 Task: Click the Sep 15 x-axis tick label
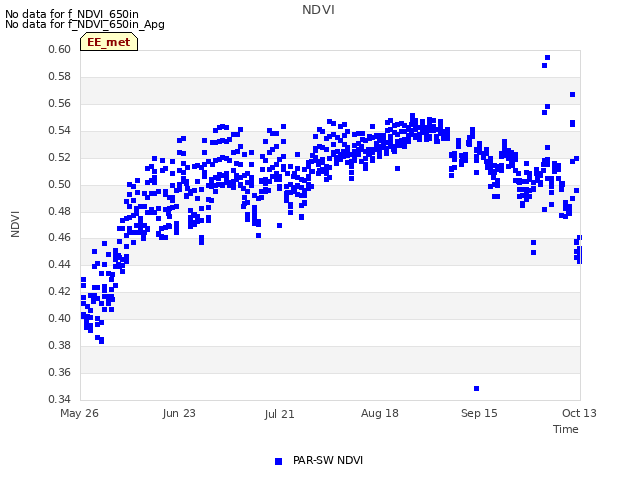(x=479, y=413)
